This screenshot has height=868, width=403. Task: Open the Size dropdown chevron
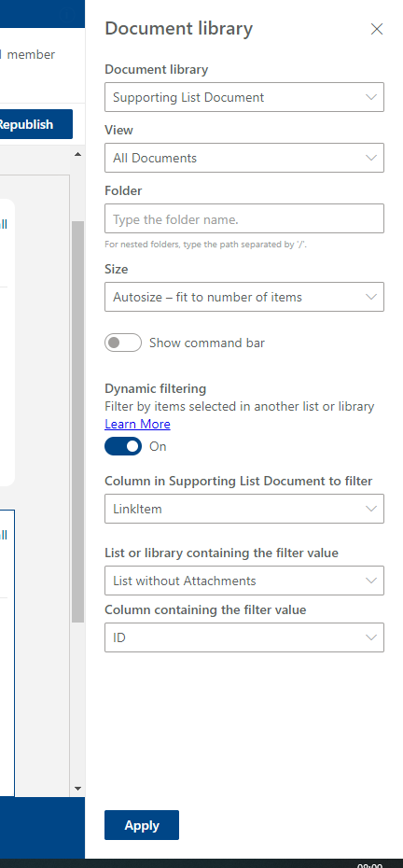[x=371, y=297]
